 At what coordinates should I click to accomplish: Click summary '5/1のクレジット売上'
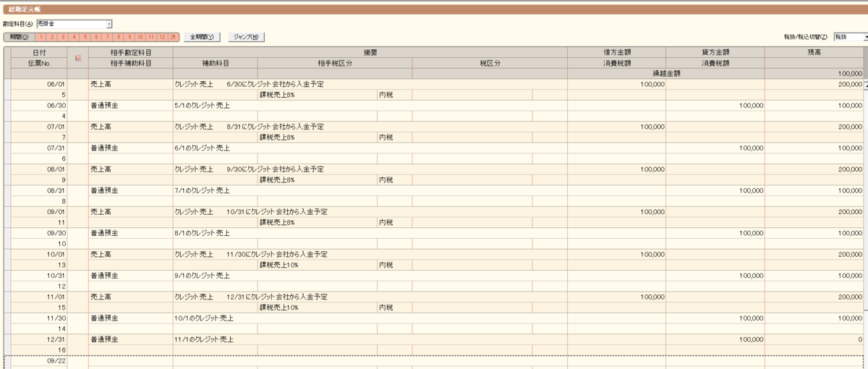coord(203,106)
